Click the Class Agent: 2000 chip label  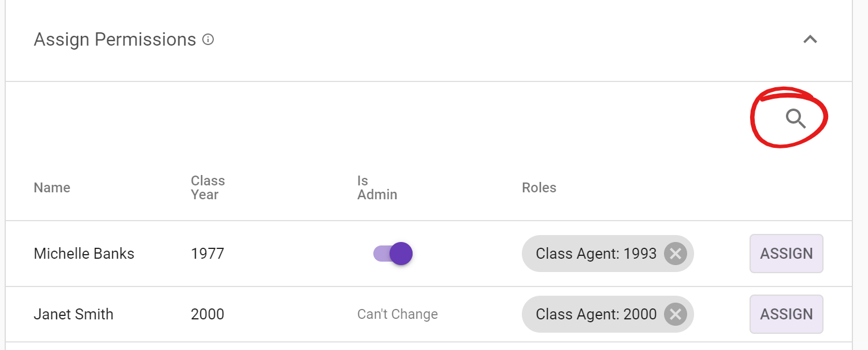[x=596, y=314]
